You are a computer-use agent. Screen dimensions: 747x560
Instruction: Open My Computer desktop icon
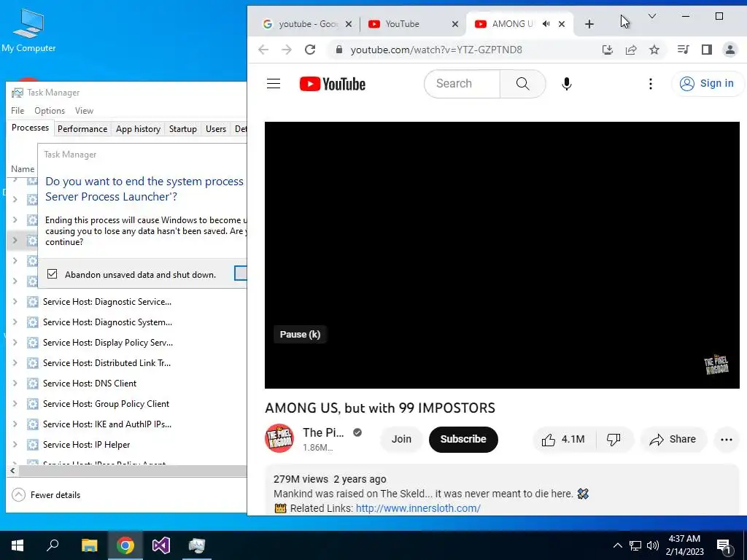click(28, 29)
